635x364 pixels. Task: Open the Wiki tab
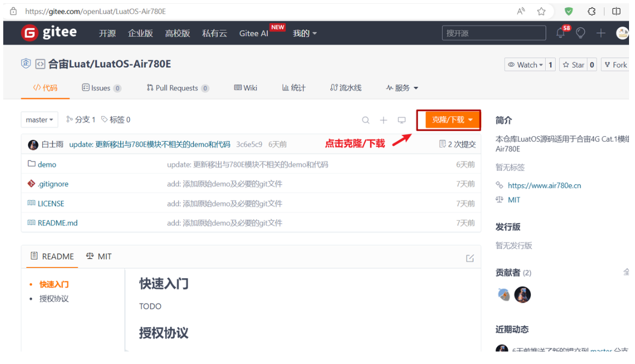coord(246,88)
